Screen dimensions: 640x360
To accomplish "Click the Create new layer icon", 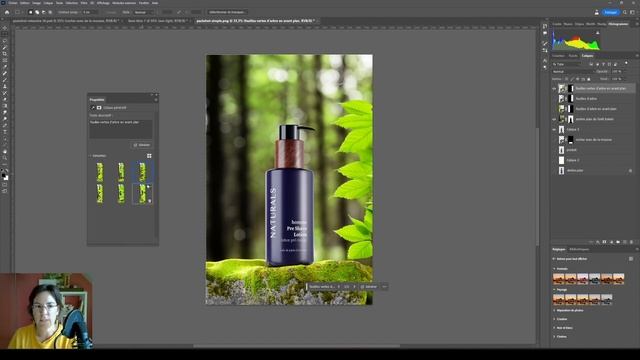I will coord(625,242).
